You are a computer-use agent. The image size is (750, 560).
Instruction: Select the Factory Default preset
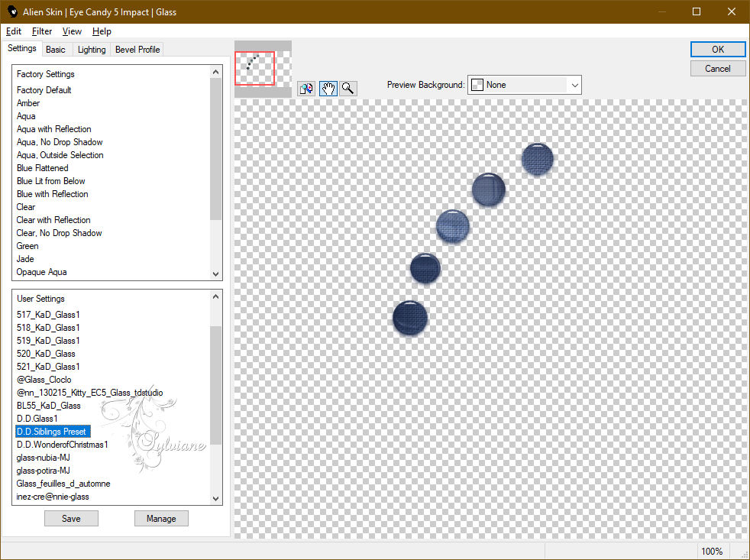click(44, 90)
